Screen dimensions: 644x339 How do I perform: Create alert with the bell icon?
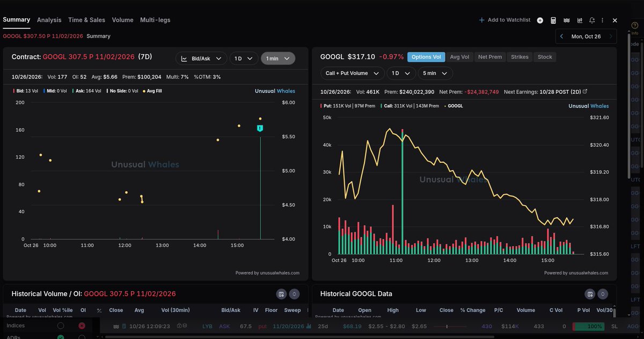tap(592, 20)
